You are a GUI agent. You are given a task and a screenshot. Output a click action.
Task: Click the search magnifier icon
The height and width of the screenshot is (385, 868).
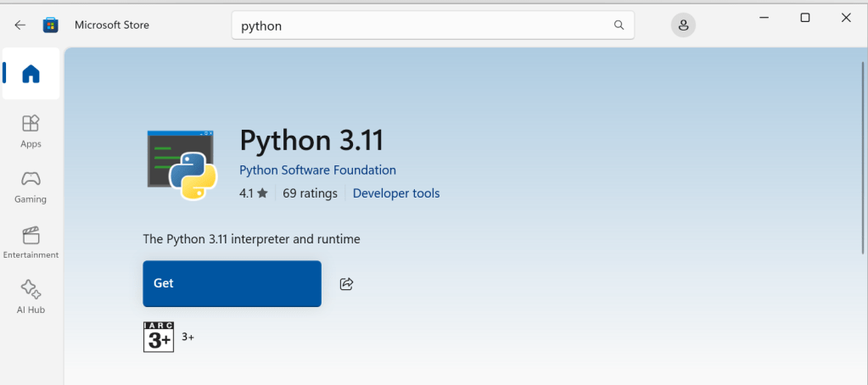(x=619, y=25)
